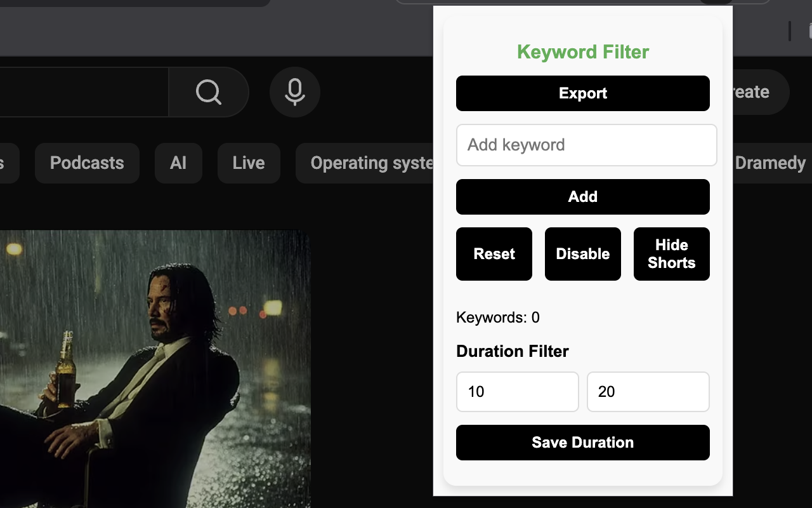Click the Add button to save keyword

582,197
